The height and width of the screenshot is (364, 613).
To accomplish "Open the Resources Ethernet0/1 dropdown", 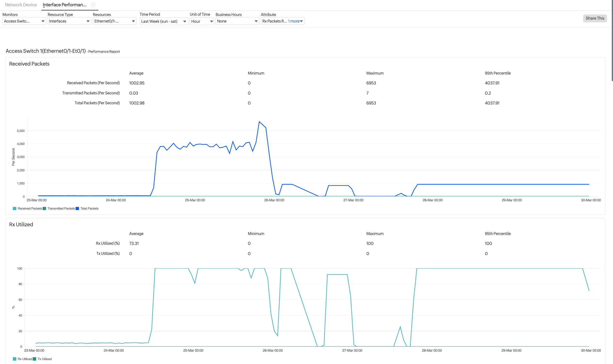I will tap(114, 21).
